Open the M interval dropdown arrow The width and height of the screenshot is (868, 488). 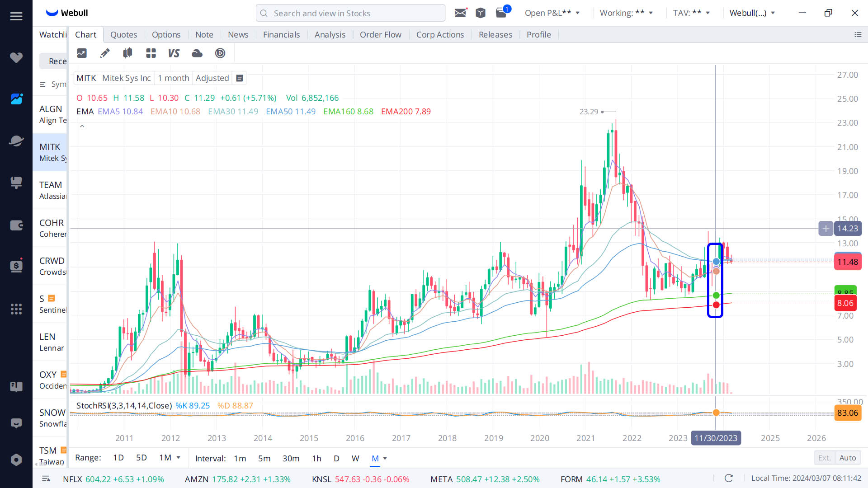click(385, 459)
